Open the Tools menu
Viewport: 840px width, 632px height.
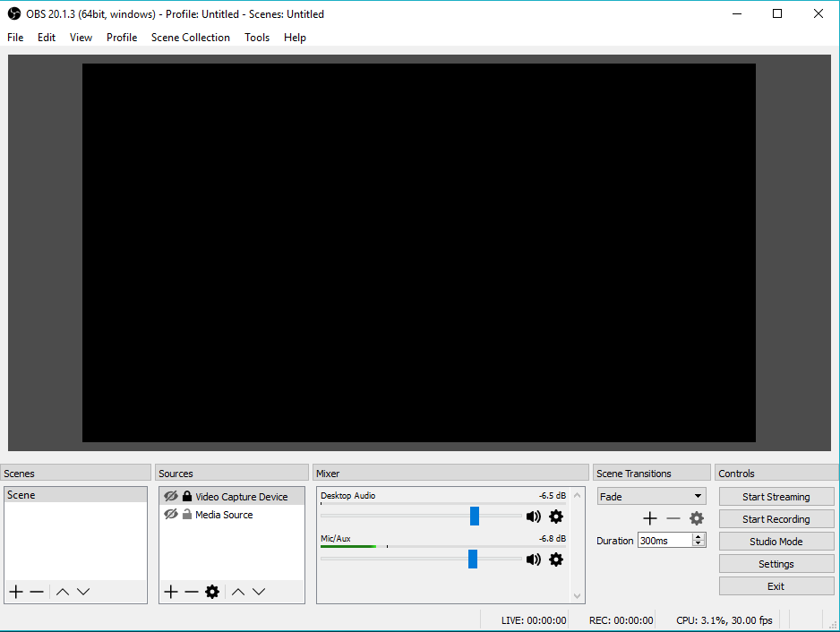click(x=257, y=38)
